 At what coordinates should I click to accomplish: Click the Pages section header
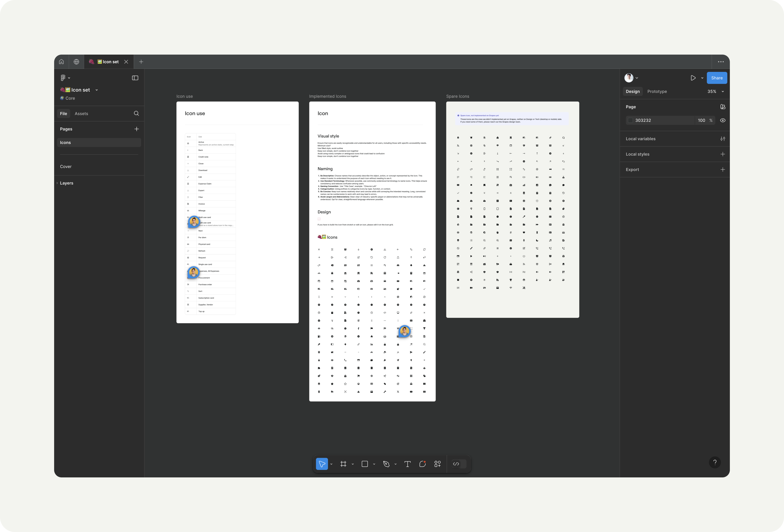[66, 129]
